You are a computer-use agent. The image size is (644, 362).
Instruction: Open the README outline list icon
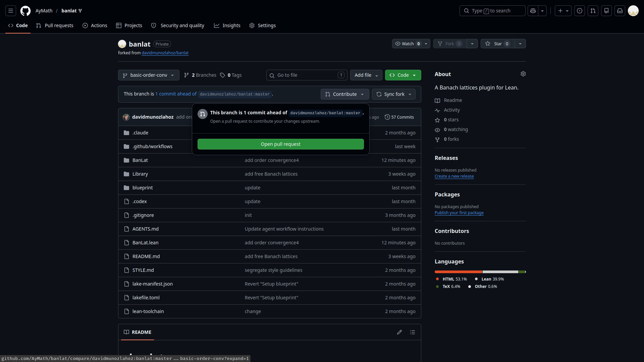(413, 332)
